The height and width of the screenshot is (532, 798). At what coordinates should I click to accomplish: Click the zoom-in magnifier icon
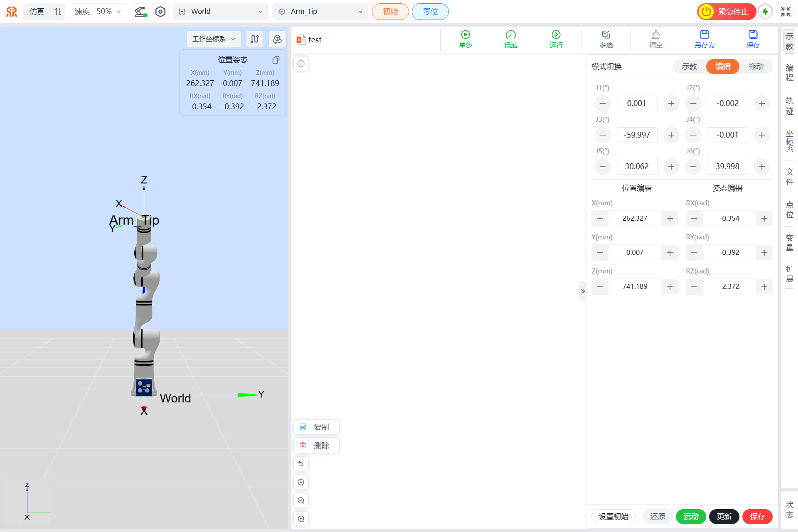pos(301,519)
